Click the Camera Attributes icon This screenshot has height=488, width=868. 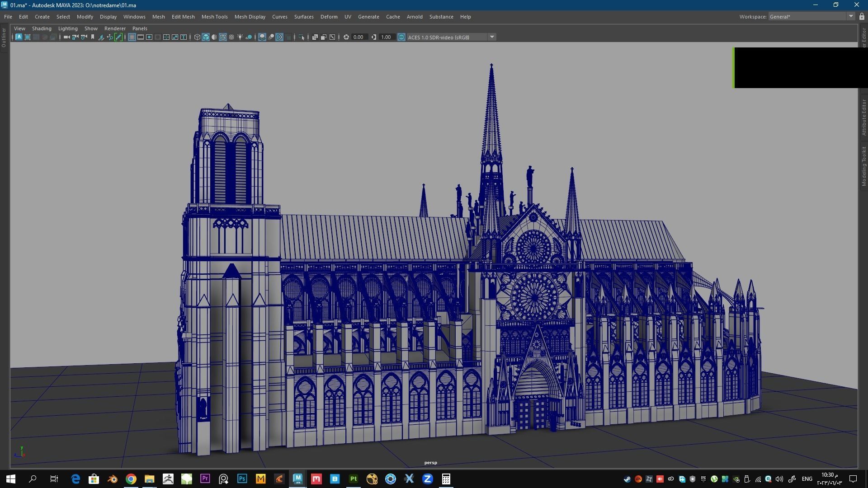(84, 37)
